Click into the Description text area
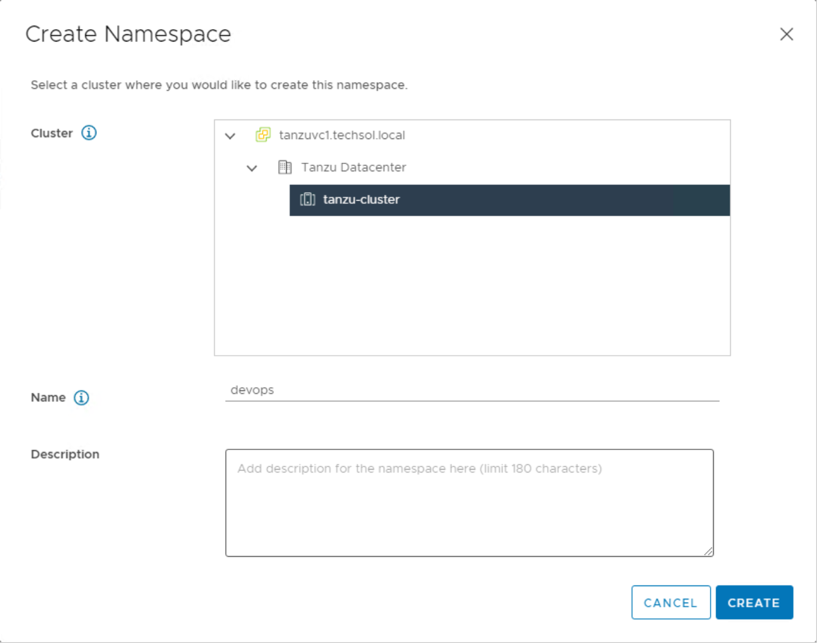The width and height of the screenshot is (818, 644). [x=469, y=503]
